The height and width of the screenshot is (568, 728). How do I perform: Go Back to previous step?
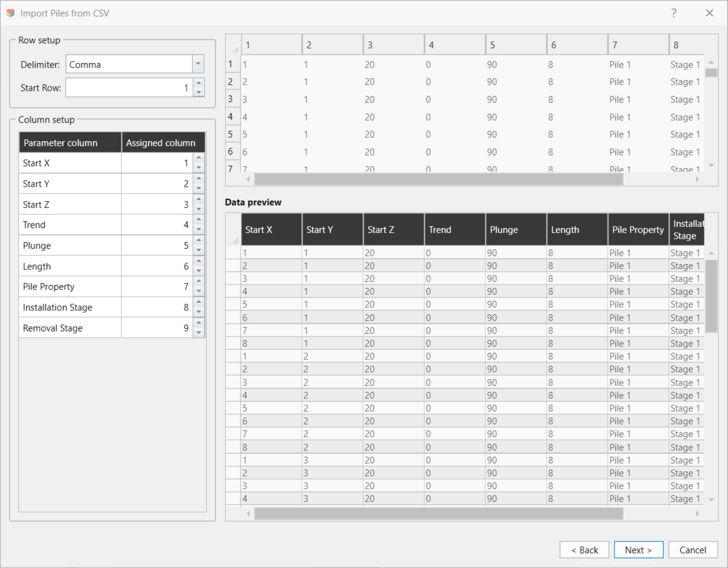tap(584, 550)
